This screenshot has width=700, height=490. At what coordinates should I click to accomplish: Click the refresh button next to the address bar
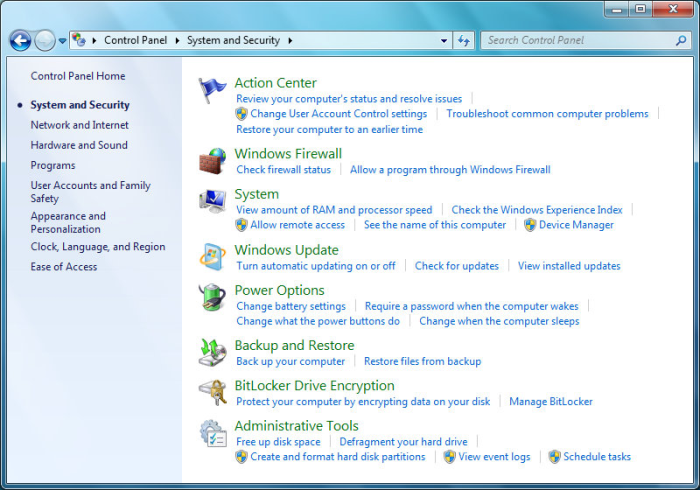pyautogui.click(x=464, y=41)
